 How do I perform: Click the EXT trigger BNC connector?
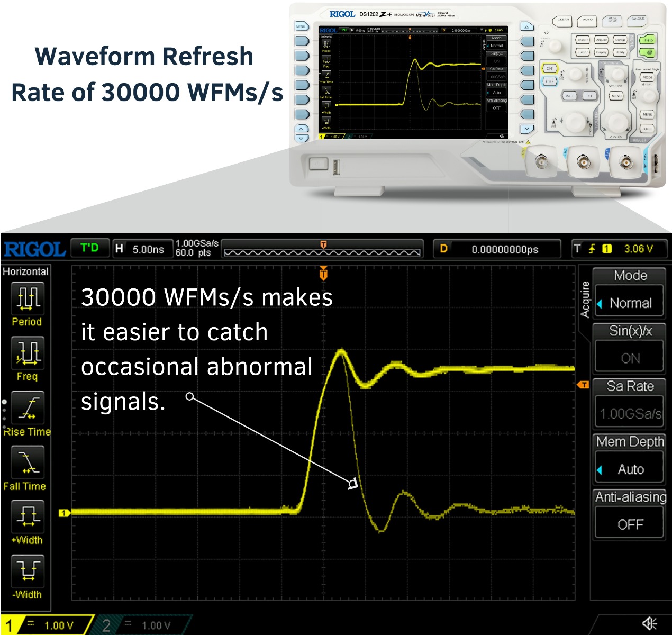tap(625, 162)
